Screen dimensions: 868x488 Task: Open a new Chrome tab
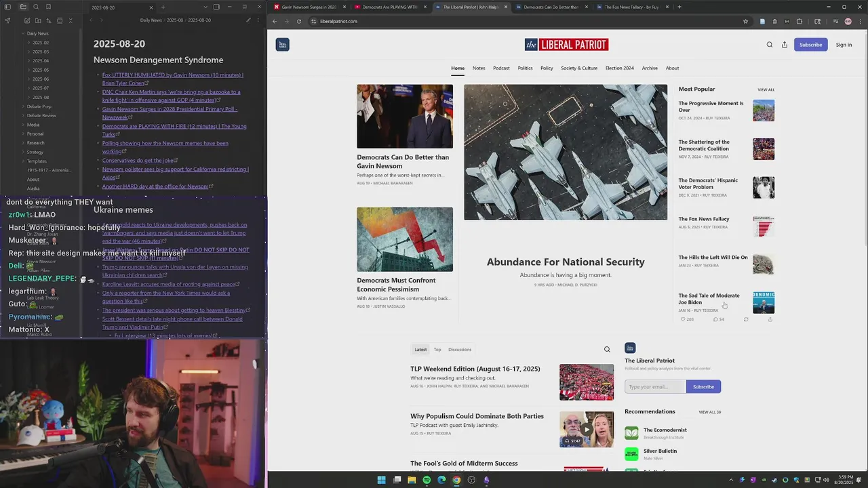pyautogui.click(x=679, y=7)
